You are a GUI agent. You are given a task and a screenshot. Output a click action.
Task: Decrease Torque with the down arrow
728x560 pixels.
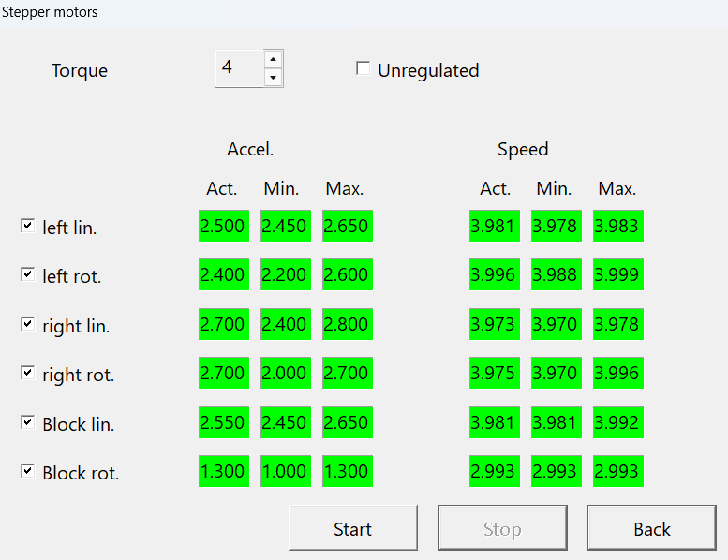(273, 78)
